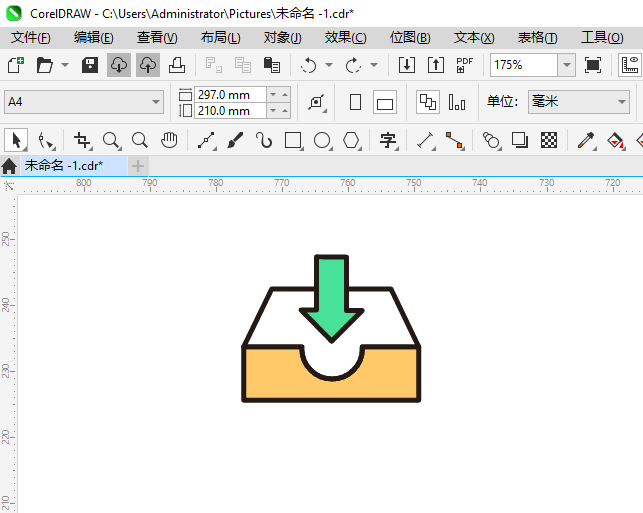Open the 查看(V) menu
643x513 pixels.
point(157,38)
